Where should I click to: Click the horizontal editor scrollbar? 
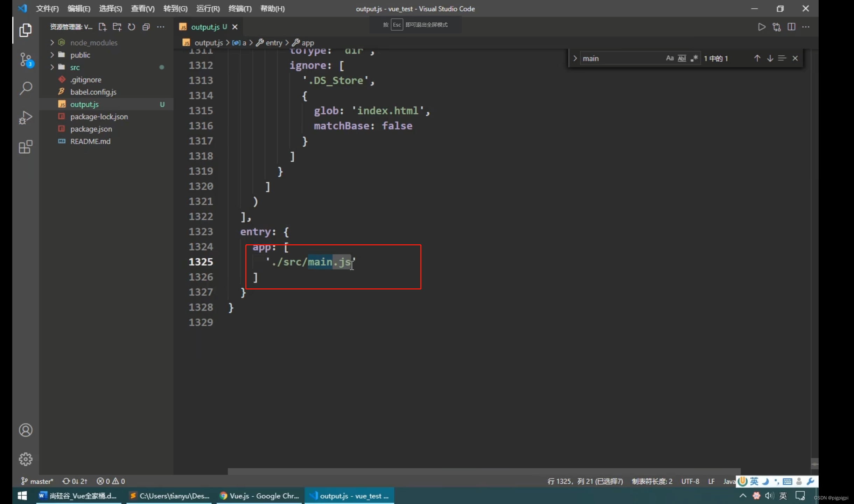[484, 471]
